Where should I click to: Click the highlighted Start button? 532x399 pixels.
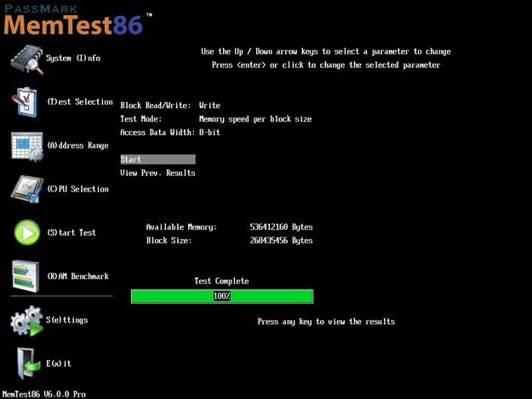pyautogui.click(x=157, y=159)
